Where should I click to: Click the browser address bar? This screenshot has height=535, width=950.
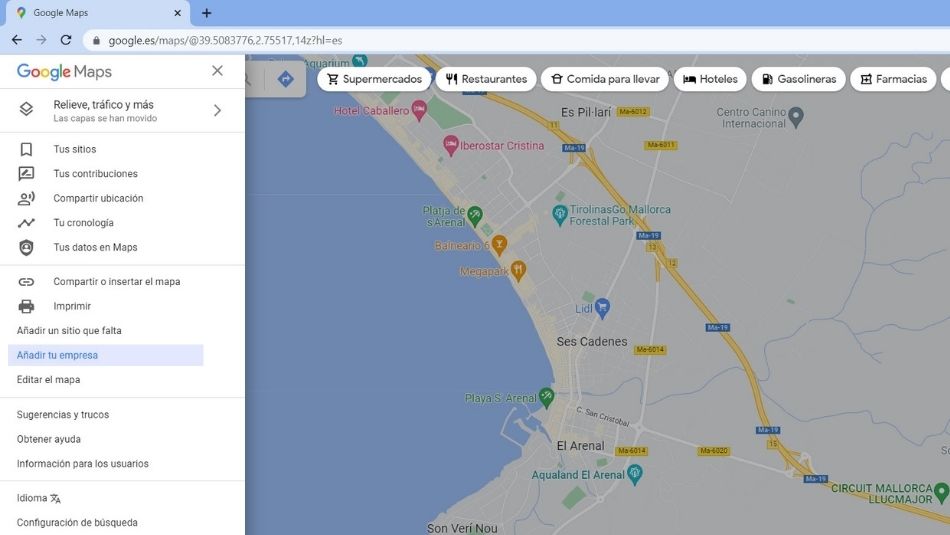500,40
